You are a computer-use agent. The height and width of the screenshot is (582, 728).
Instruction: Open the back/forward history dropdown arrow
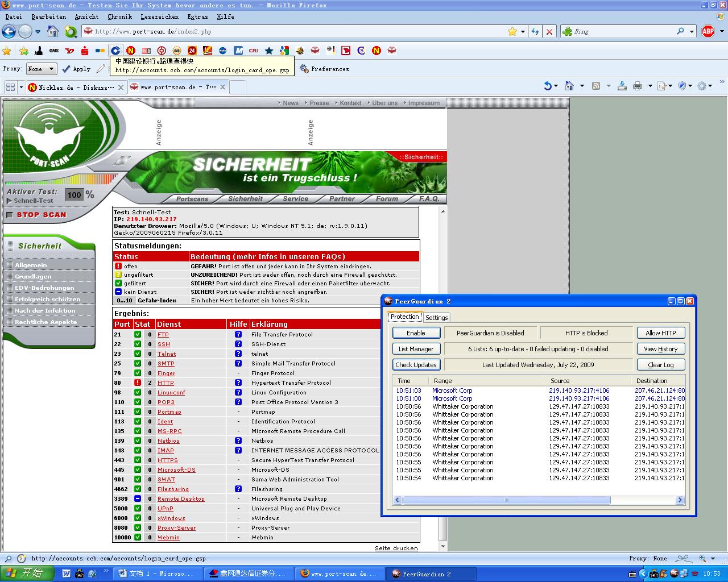(x=38, y=32)
